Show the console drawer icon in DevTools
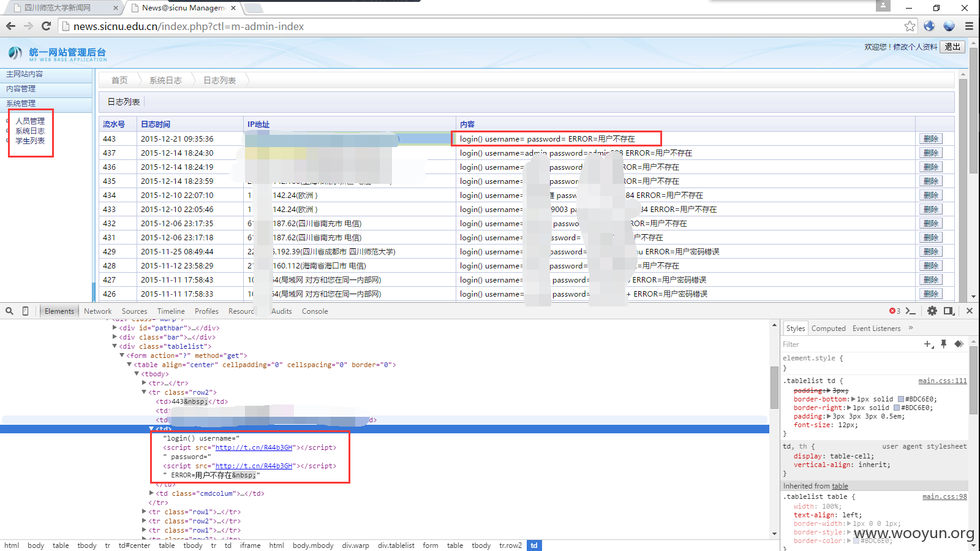 pyautogui.click(x=911, y=311)
